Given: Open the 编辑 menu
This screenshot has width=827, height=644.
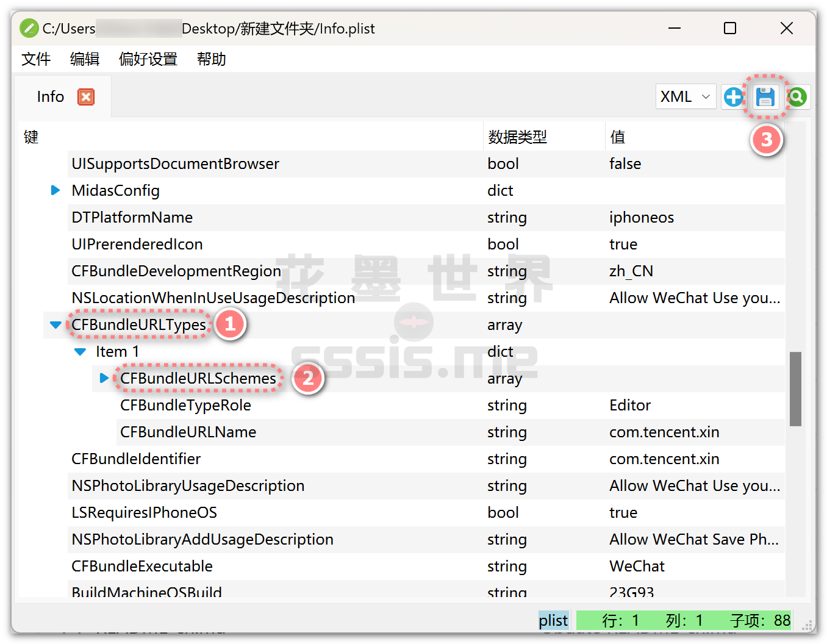Looking at the screenshot, I should [85, 59].
